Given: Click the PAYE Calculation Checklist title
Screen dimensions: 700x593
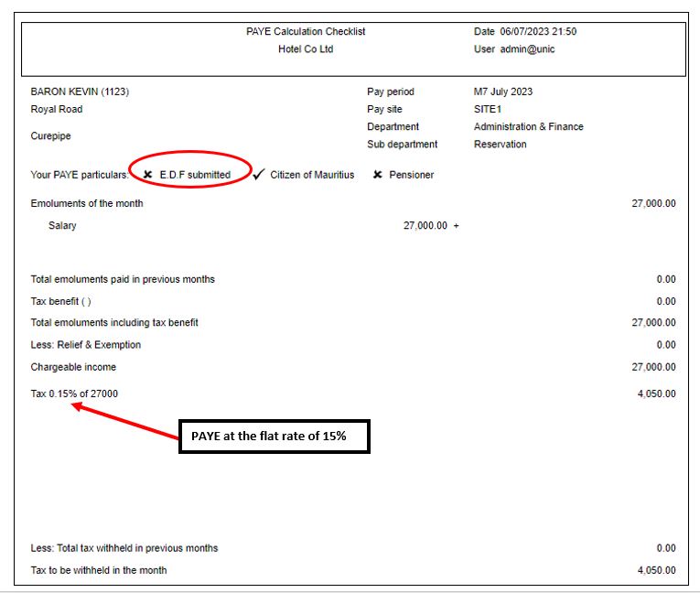Looking at the screenshot, I should click(306, 32).
